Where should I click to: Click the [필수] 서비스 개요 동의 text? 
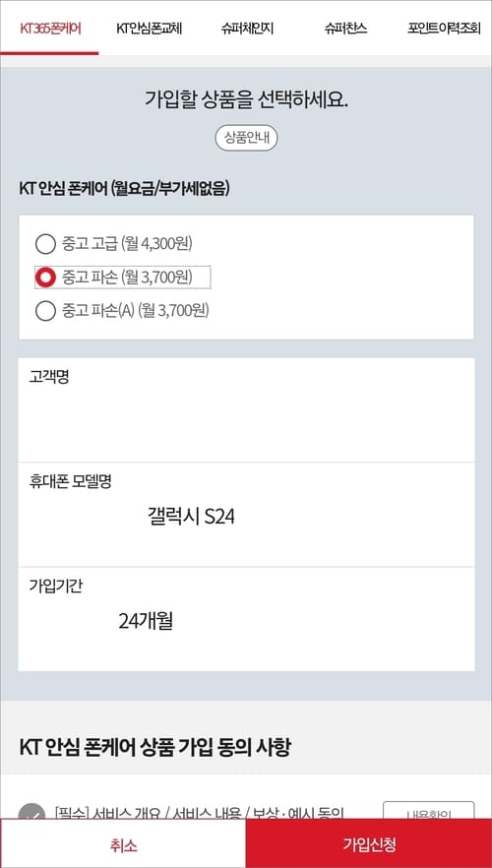(199, 813)
